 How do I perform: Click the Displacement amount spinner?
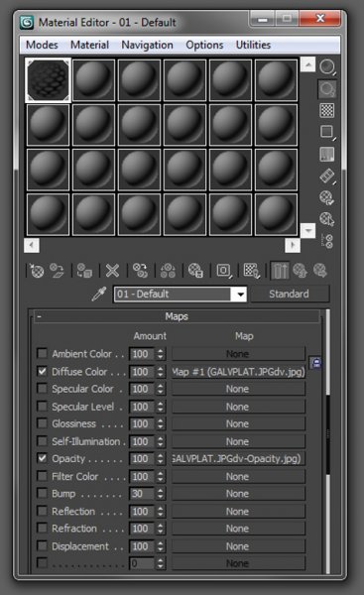(x=161, y=546)
